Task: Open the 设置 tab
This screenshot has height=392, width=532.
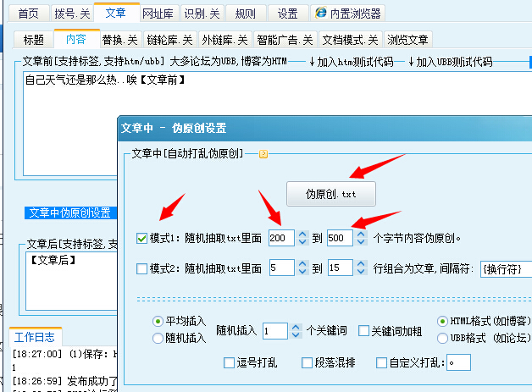Action: (288, 14)
